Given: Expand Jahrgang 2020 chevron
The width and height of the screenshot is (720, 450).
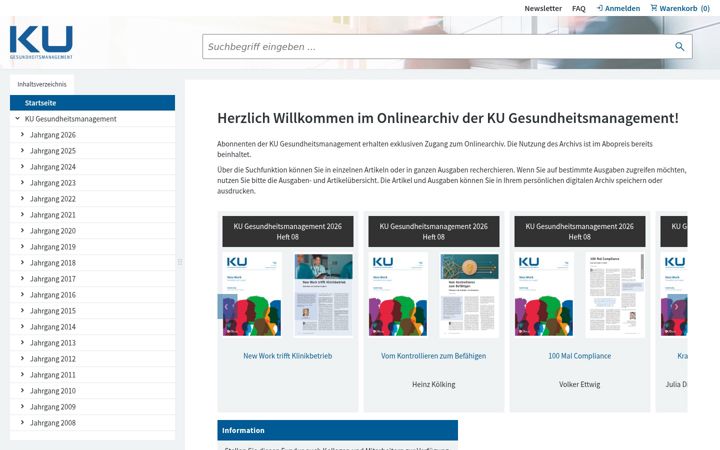Looking at the screenshot, I should click(x=22, y=231).
